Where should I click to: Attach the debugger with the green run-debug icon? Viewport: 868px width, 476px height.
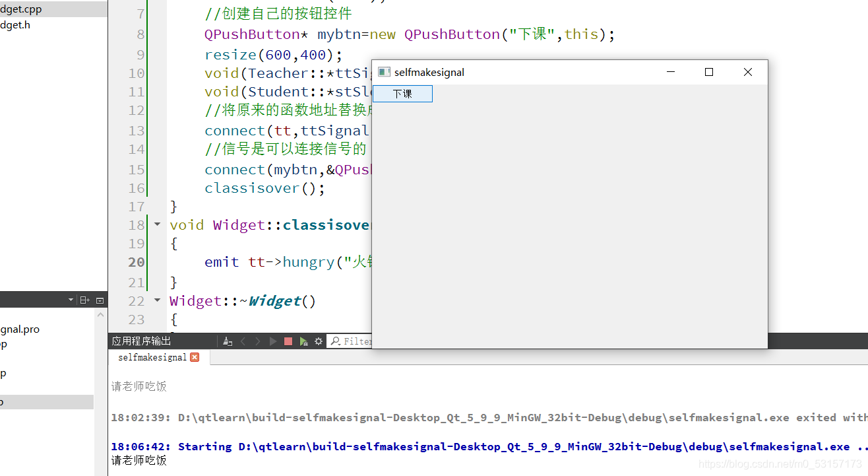click(x=303, y=341)
